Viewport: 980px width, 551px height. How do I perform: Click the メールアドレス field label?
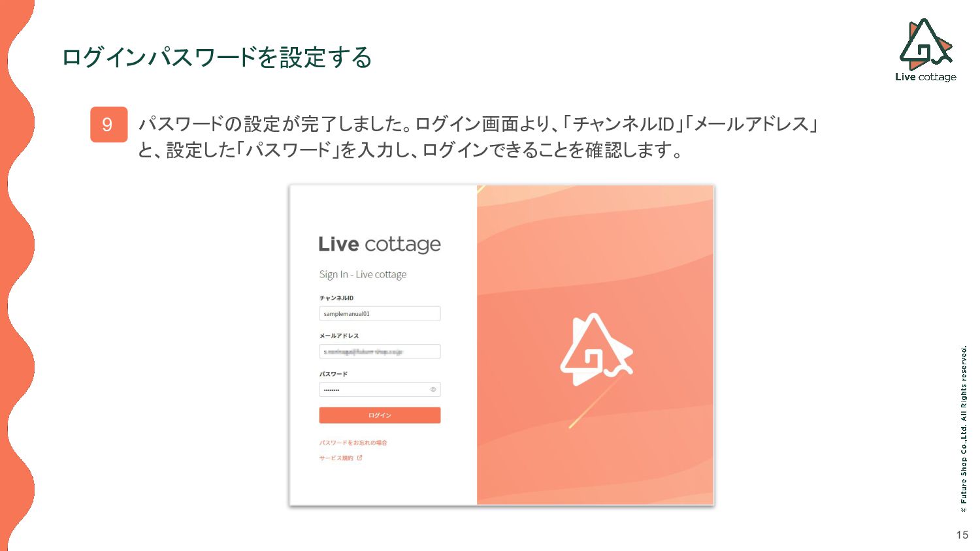coord(338,336)
